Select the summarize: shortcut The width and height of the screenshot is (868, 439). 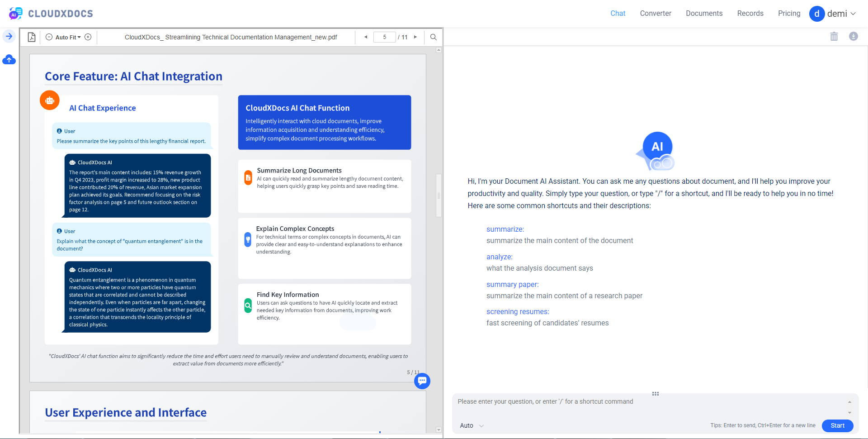[505, 229]
